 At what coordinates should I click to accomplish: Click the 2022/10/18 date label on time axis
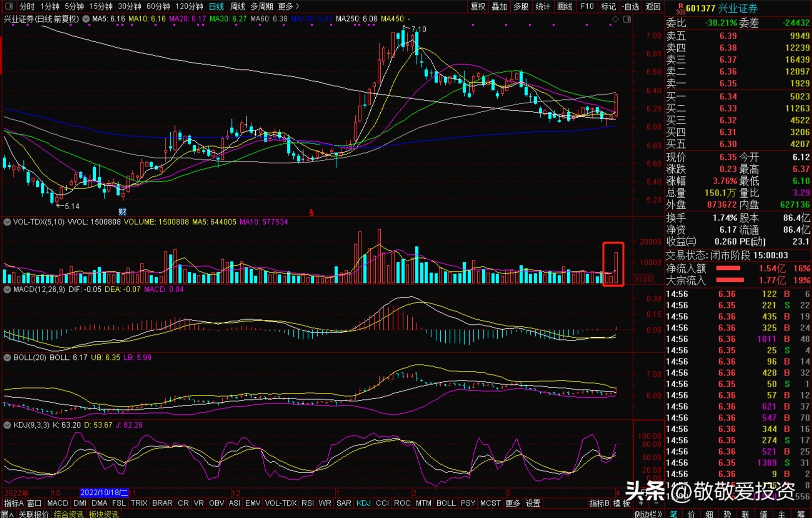click(x=104, y=493)
